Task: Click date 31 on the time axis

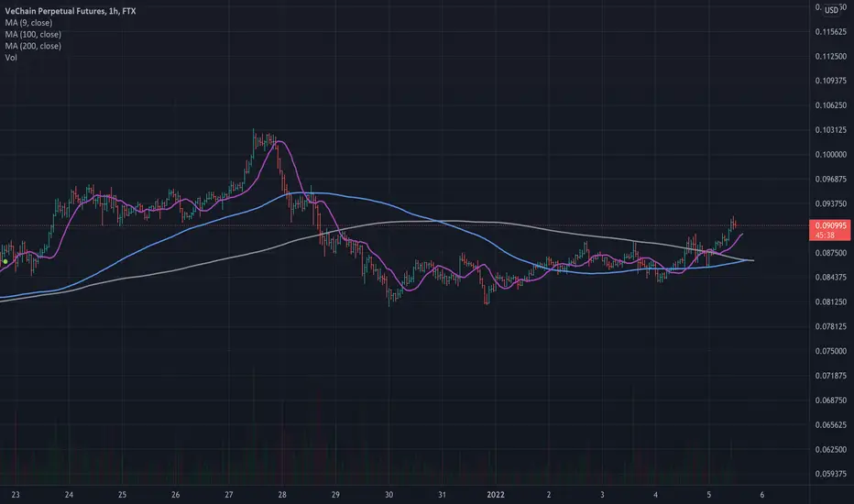Action: point(443,495)
